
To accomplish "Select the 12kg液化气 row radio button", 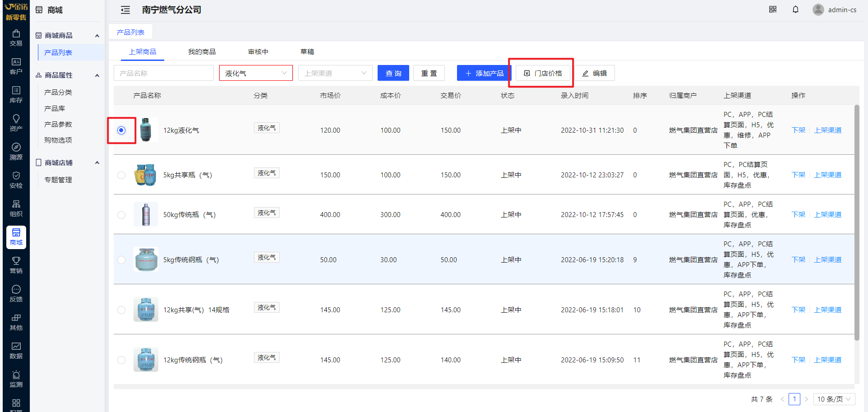I will click(121, 130).
